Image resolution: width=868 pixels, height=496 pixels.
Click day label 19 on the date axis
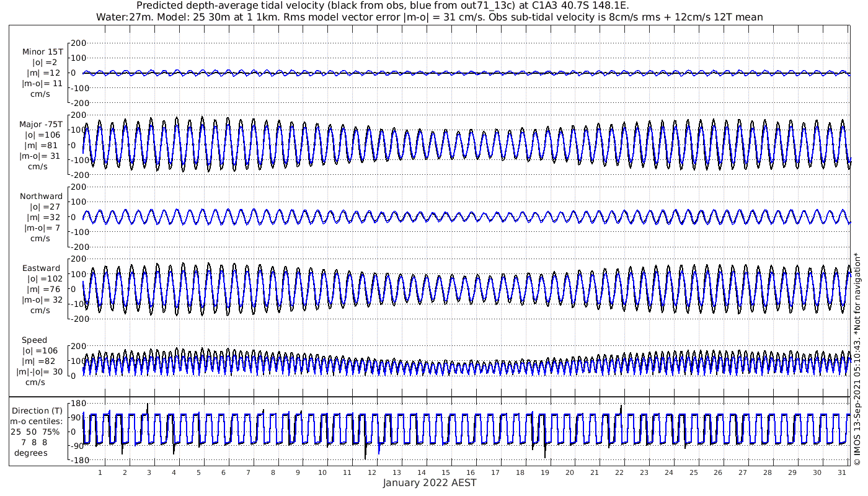545,472
